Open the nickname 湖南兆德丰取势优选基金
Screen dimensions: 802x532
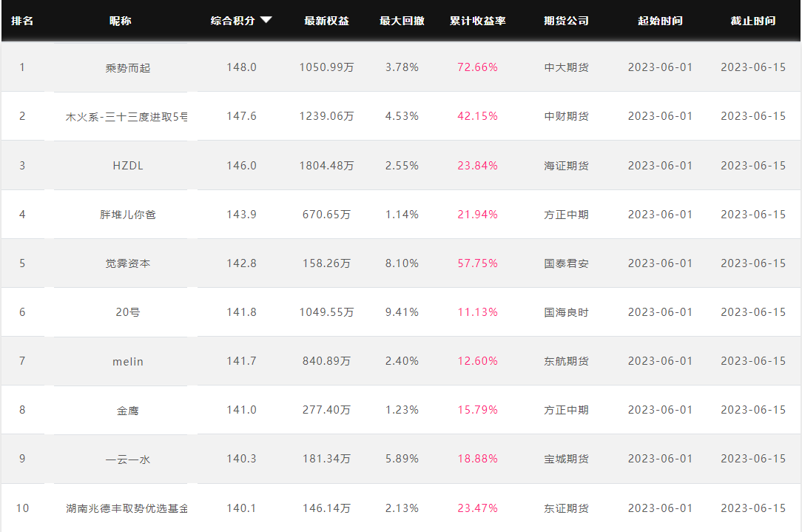click(127, 508)
